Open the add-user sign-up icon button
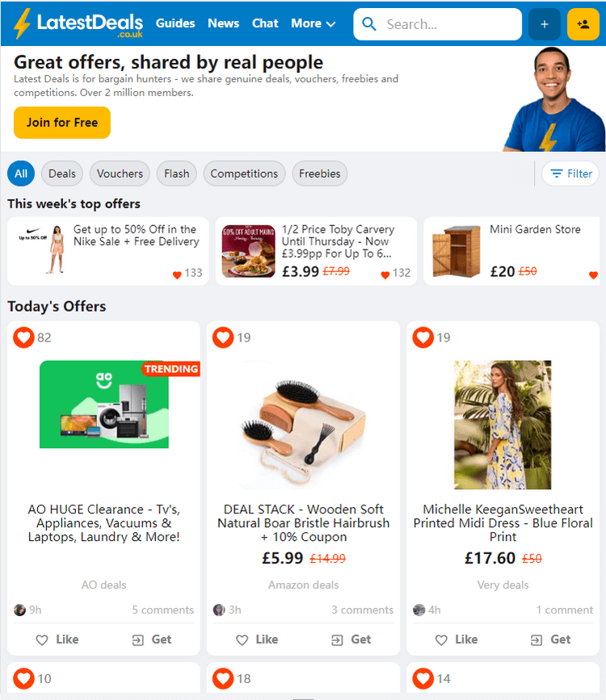This screenshot has height=700, width=606. click(x=583, y=24)
